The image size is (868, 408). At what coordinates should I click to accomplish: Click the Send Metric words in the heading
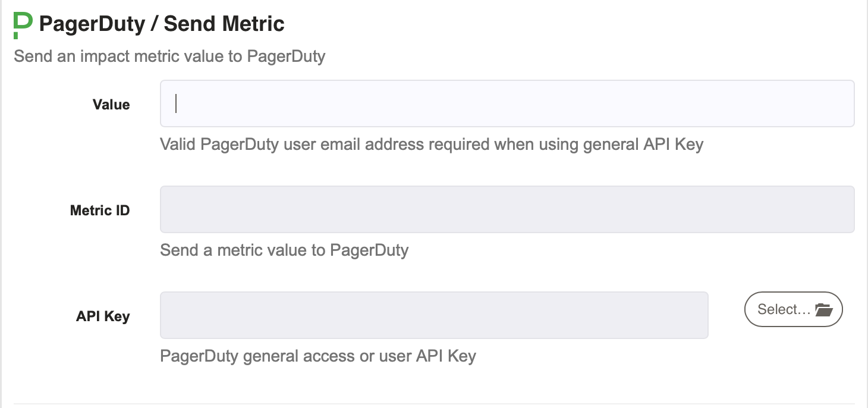224,24
